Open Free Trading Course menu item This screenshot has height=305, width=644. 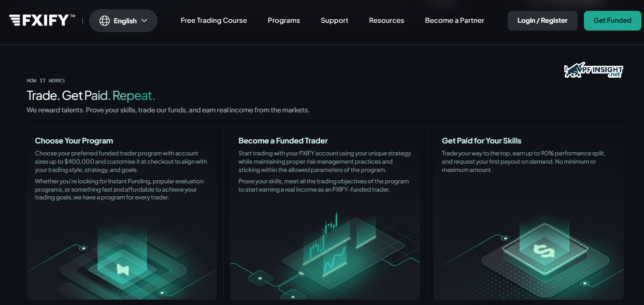tap(214, 21)
